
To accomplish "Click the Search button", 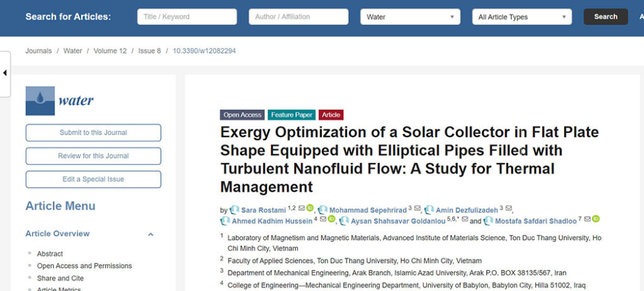I will (606, 17).
